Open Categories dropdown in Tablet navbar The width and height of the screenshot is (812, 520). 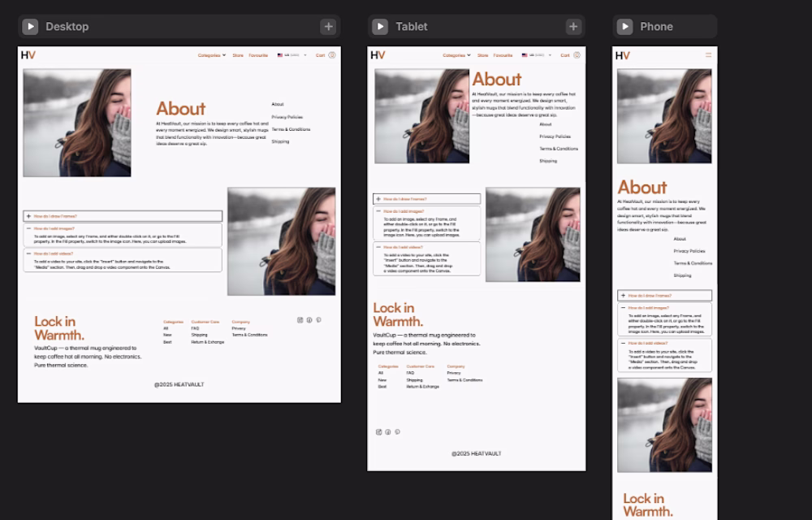pyautogui.click(x=456, y=55)
